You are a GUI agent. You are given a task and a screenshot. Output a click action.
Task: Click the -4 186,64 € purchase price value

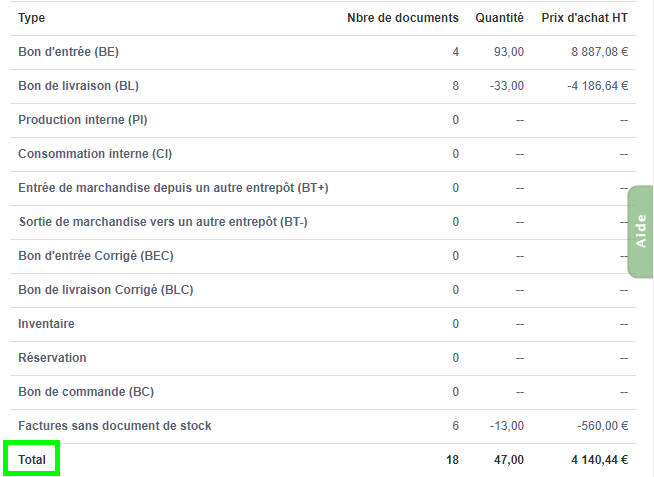[597, 86]
